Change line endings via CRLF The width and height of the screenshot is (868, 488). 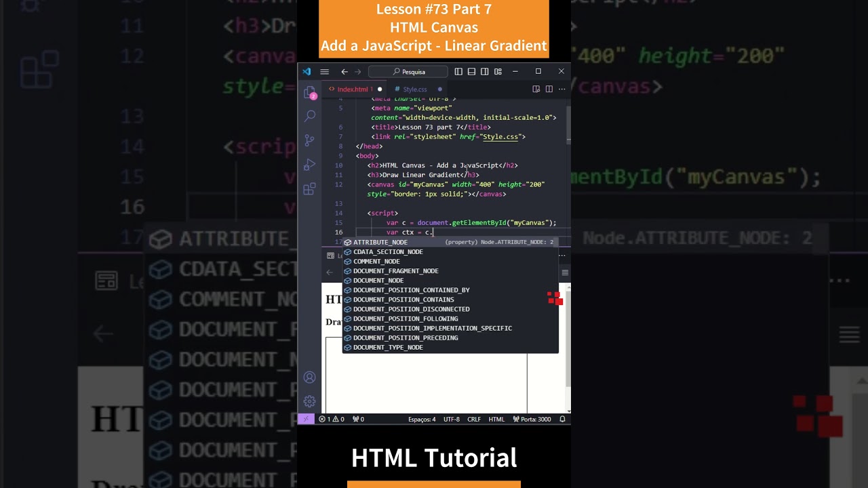click(x=474, y=419)
